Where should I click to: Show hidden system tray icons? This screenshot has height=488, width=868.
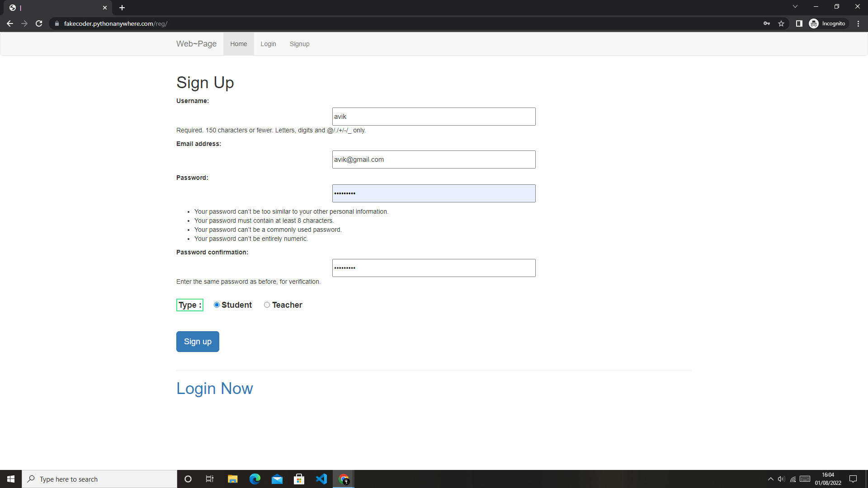tap(770, 479)
